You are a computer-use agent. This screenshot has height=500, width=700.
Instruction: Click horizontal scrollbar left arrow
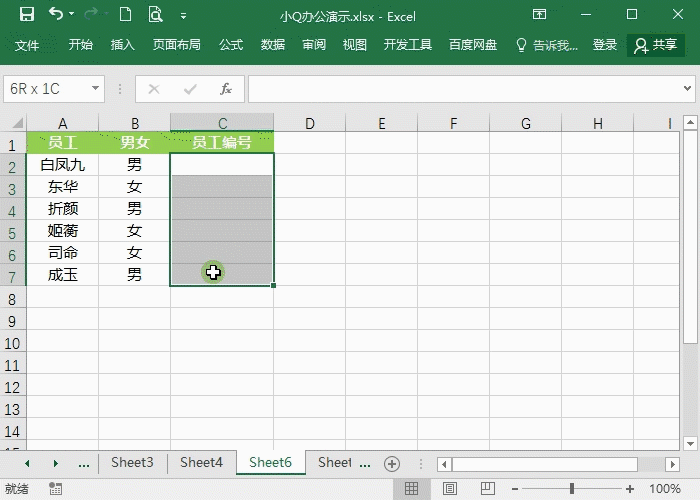click(x=444, y=464)
